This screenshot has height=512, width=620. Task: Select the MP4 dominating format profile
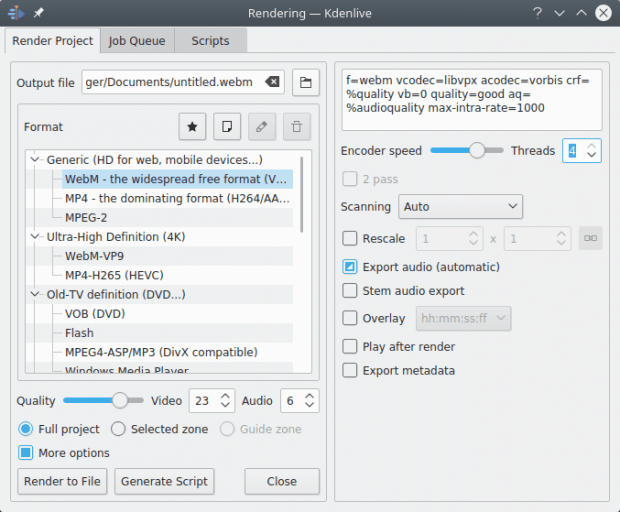(177, 198)
